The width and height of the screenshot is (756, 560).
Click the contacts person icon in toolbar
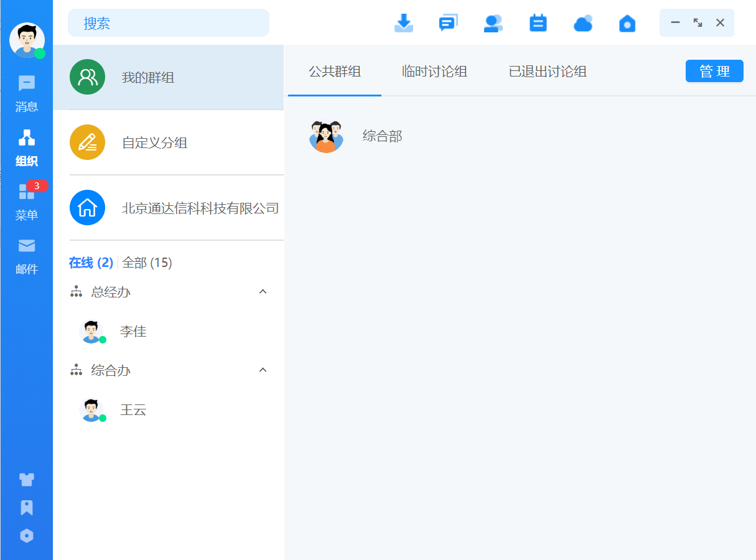coord(493,23)
